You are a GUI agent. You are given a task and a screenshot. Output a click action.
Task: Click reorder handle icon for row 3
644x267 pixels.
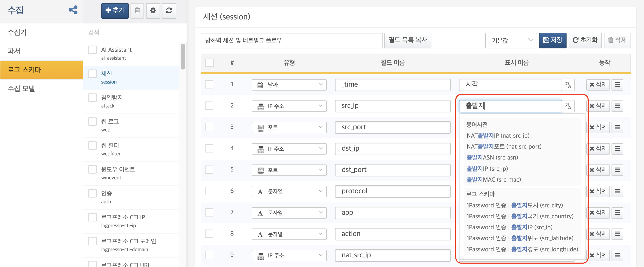pos(617,127)
